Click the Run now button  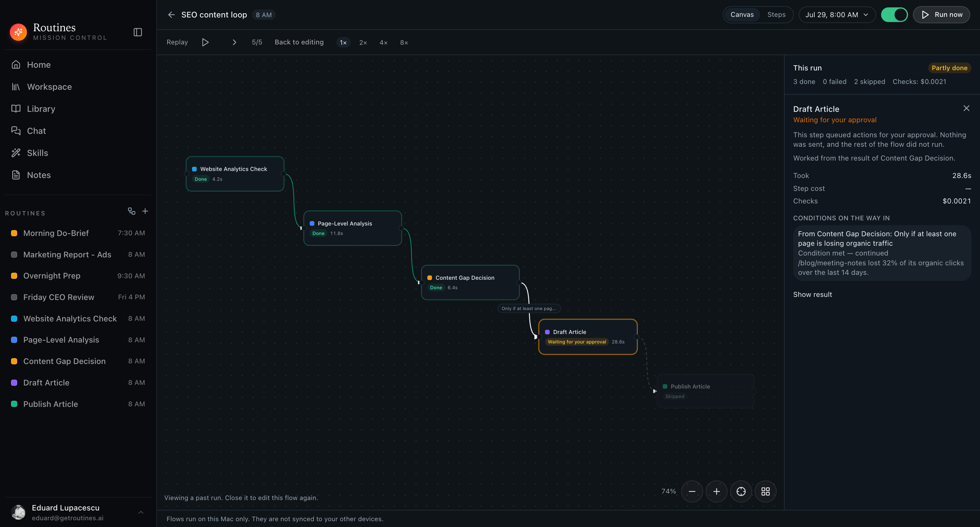pyautogui.click(x=941, y=15)
